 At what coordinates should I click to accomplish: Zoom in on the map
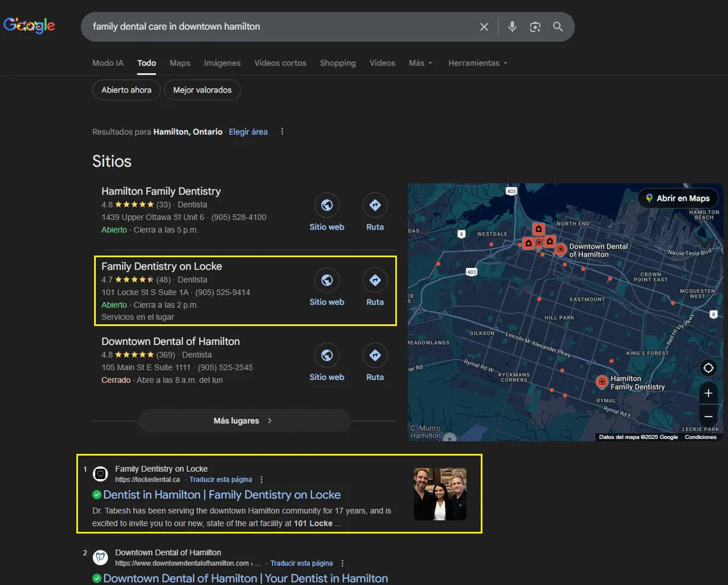click(x=708, y=393)
